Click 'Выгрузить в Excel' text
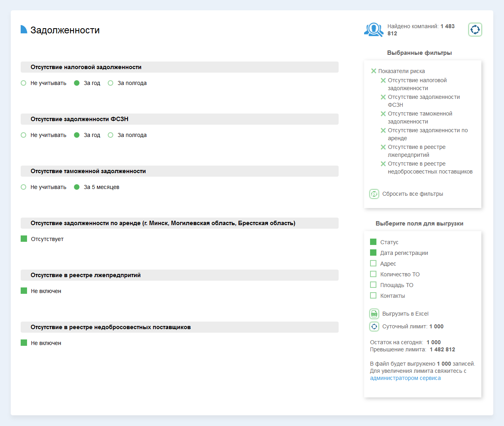Screen dimensions: 504x426 coord(405,314)
